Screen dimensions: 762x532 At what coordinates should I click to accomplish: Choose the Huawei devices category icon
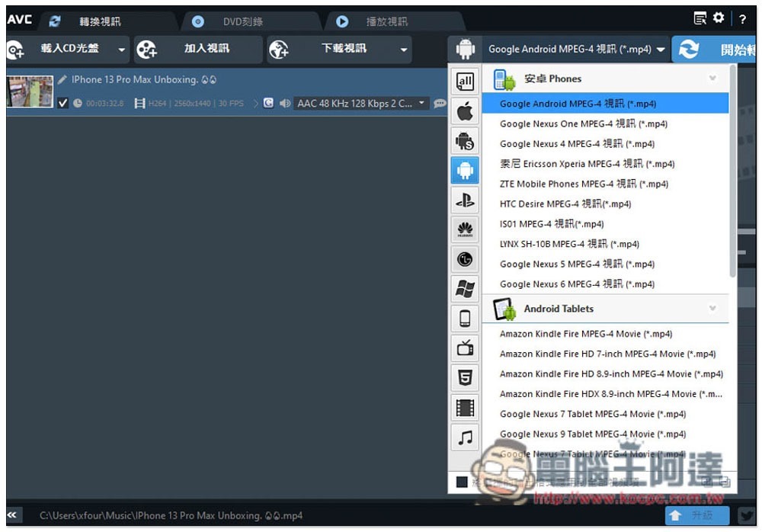click(465, 229)
